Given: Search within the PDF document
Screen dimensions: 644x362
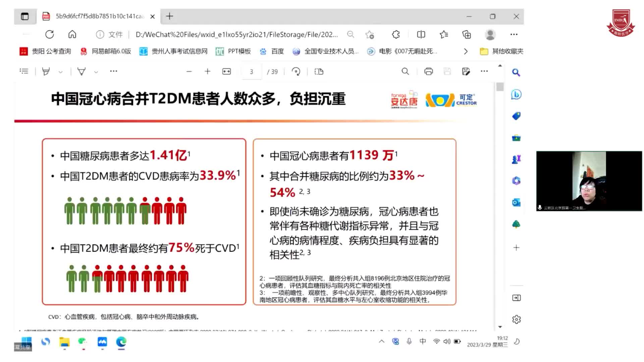Looking at the screenshot, I should coord(405,71).
